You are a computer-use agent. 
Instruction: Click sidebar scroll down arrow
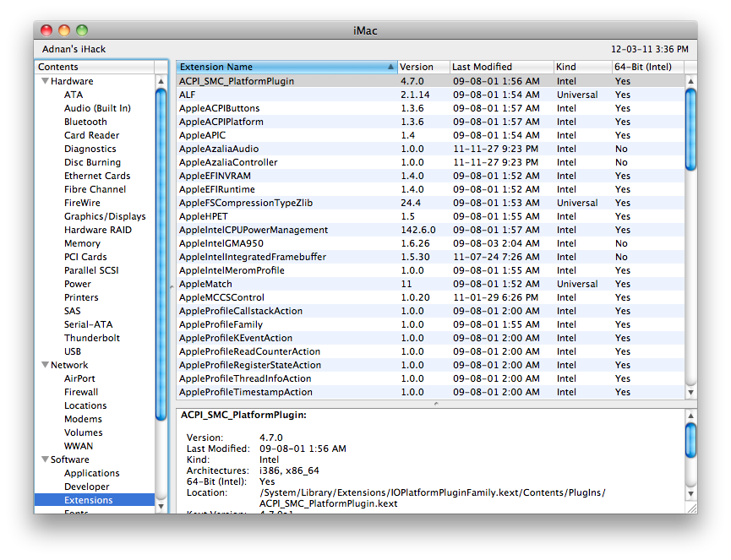point(161,506)
